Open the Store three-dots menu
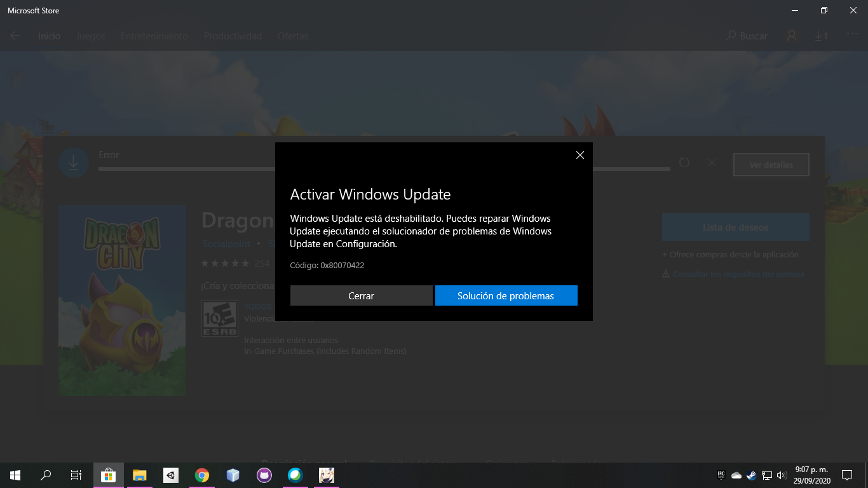 point(852,33)
